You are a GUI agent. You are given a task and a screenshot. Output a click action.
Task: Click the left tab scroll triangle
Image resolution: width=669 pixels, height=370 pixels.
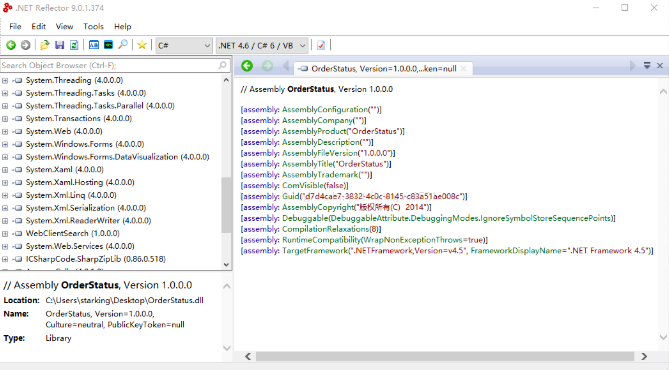click(286, 66)
